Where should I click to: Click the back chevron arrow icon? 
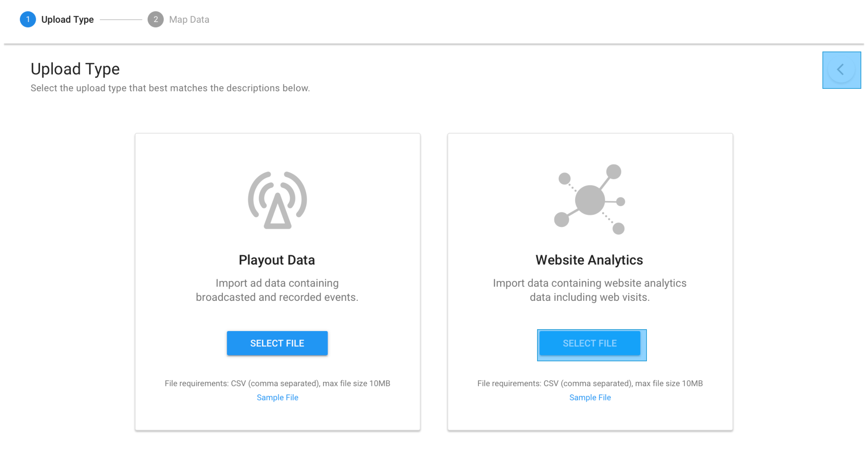841,69
